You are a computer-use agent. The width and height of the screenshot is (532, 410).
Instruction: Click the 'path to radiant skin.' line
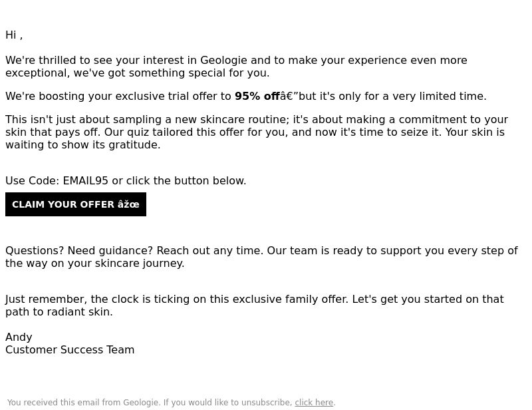(59, 312)
